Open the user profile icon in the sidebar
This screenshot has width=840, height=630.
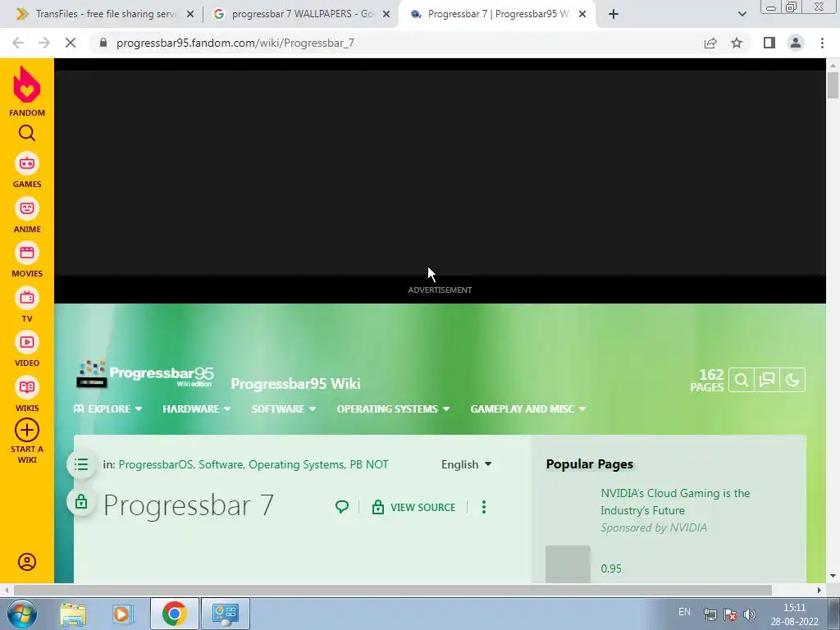click(27, 562)
